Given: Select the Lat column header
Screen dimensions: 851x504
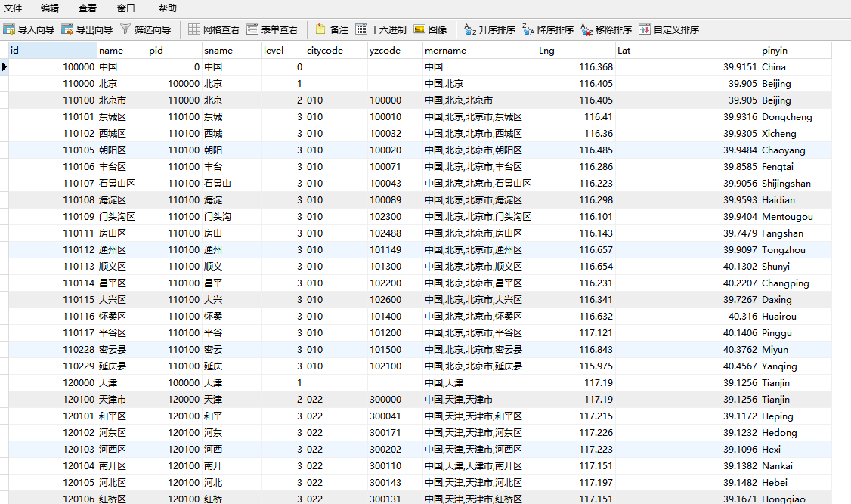Looking at the screenshot, I should 688,51.
